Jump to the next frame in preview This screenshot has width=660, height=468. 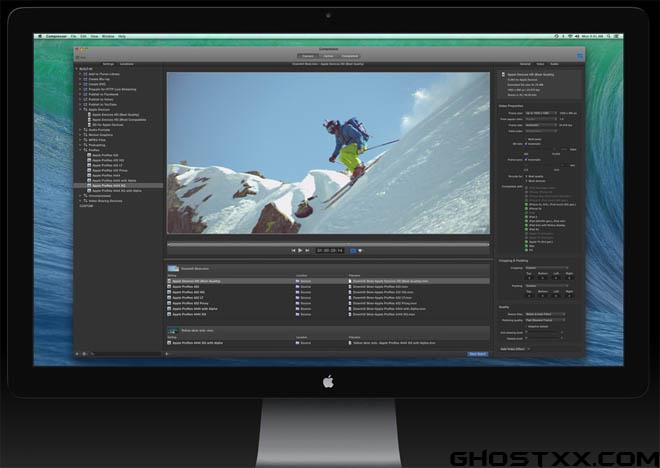coord(308,250)
